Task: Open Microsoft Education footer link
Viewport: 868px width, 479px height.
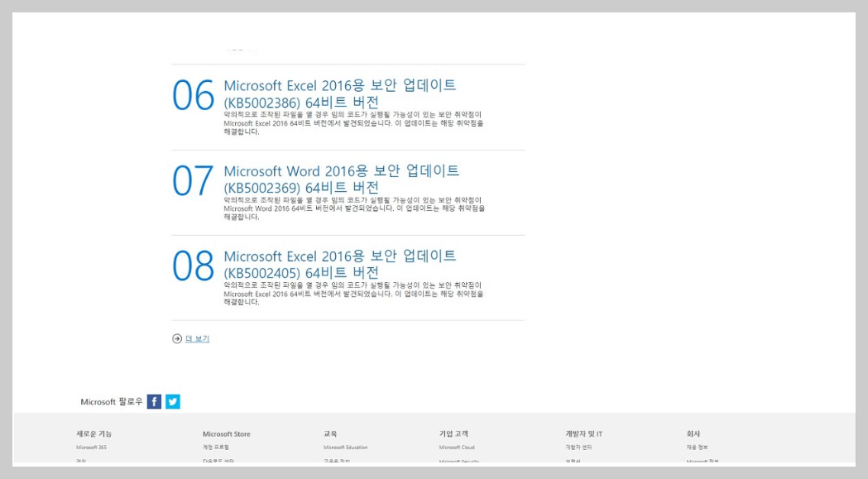Action: [345, 448]
